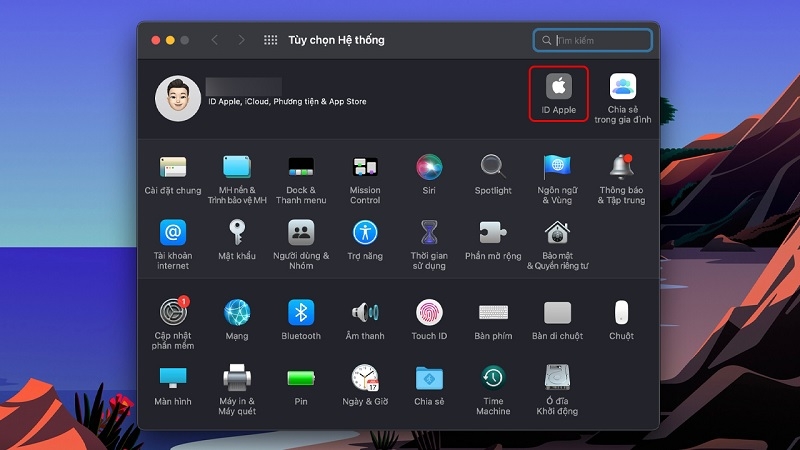The image size is (800, 450).
Task: Go forward with right chevron
Action: (241, 40)
